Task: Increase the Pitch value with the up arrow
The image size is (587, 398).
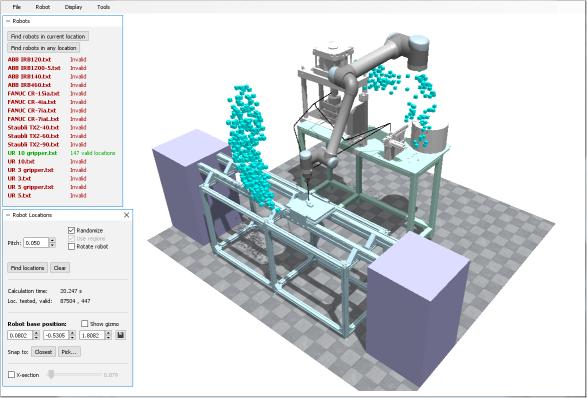Action: pos(52,240)
